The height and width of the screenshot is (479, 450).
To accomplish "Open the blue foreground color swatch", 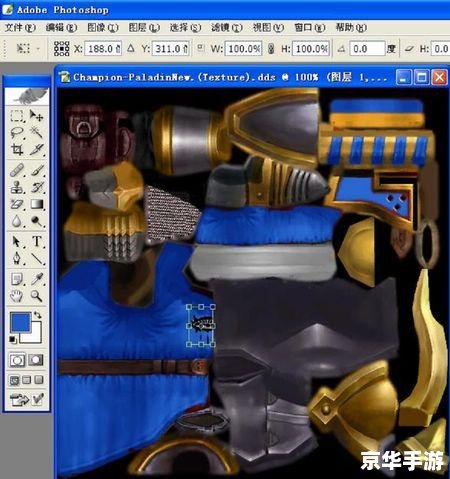I will [20, 322].
